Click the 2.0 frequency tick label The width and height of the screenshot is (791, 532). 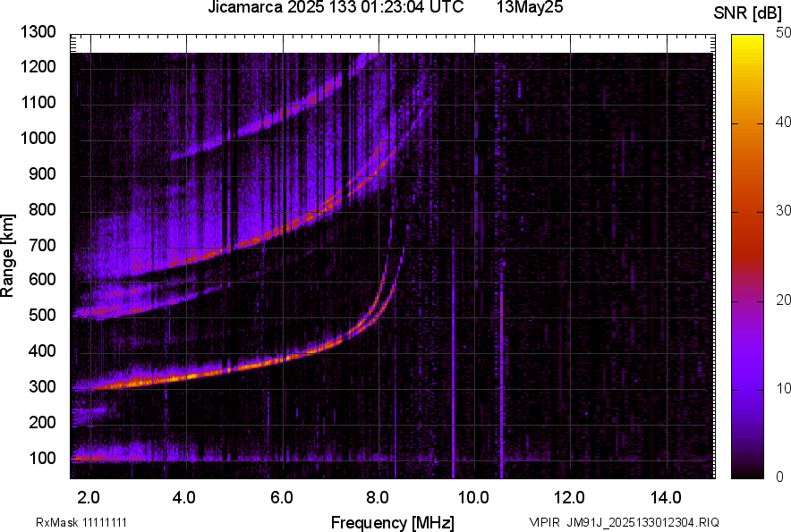click(89, 498)
